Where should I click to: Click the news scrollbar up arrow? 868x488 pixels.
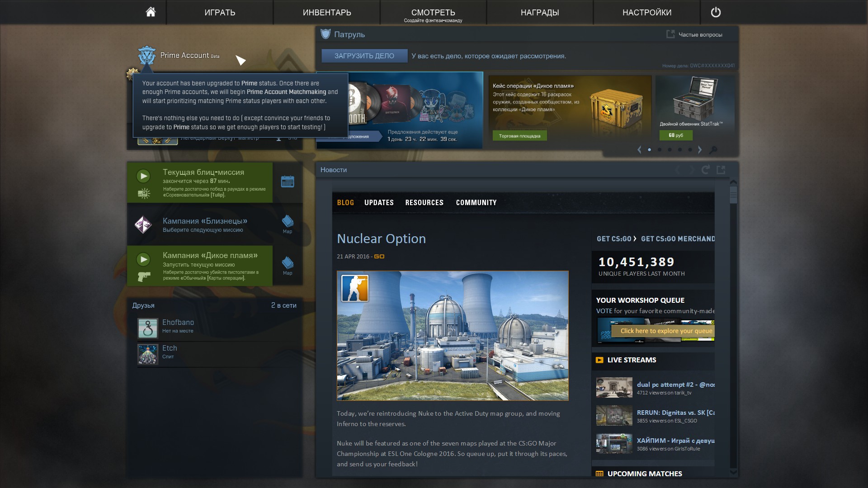(733, 182)
